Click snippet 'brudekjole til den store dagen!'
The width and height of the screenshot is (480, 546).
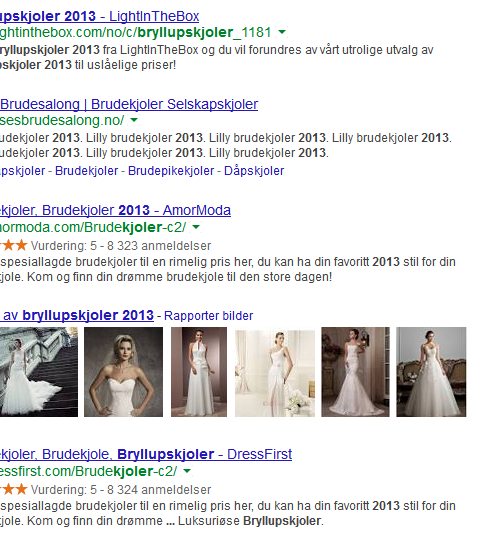click(249, 277)
